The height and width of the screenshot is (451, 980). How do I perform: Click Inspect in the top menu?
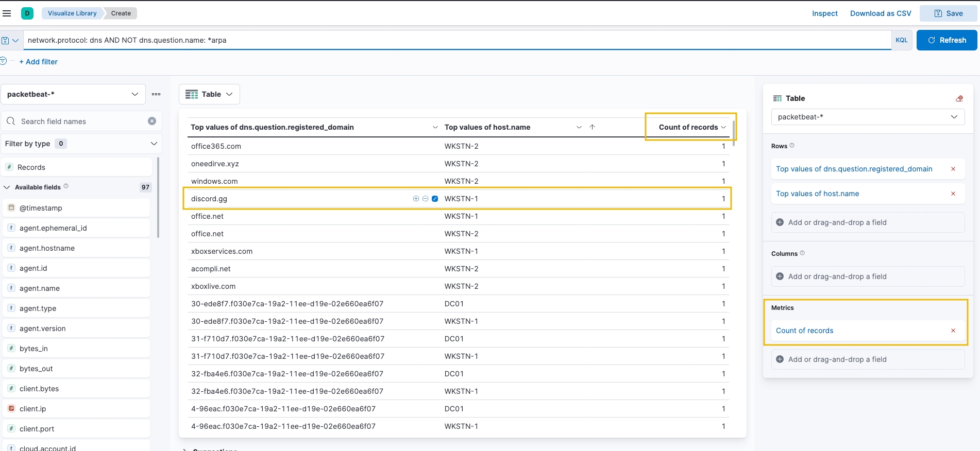(824, 13)
